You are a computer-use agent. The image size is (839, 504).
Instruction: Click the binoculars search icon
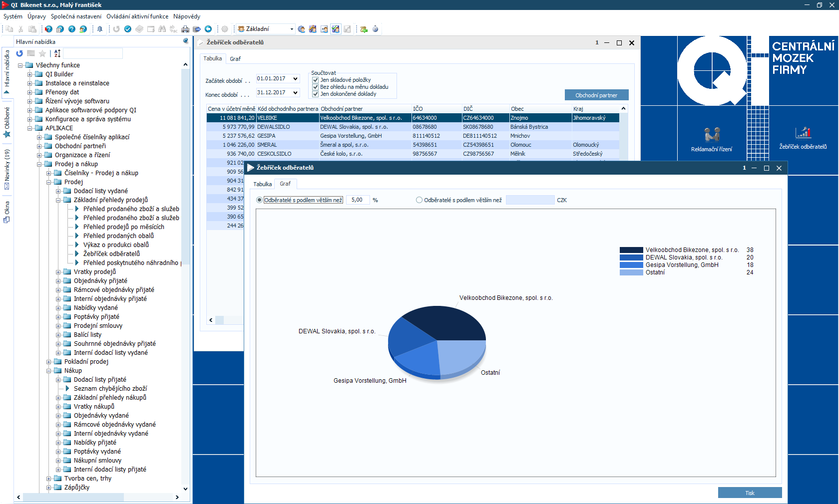click(162, 29)
